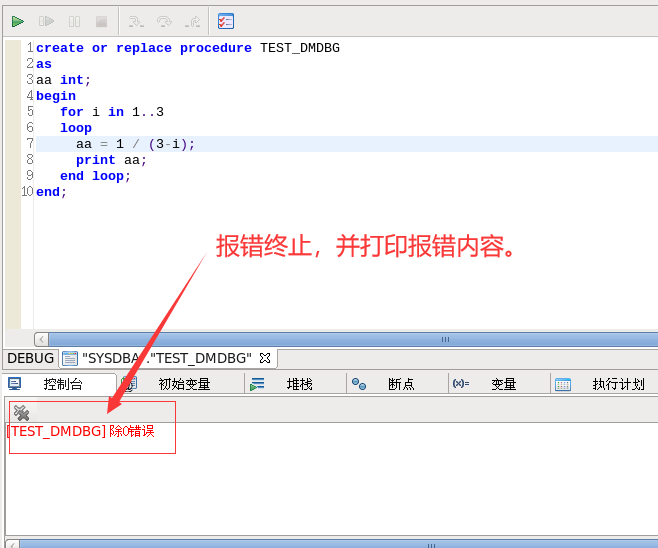658x548 pixels.
Task: Click the create or replace procedure line
Action: tap(188, 48)
